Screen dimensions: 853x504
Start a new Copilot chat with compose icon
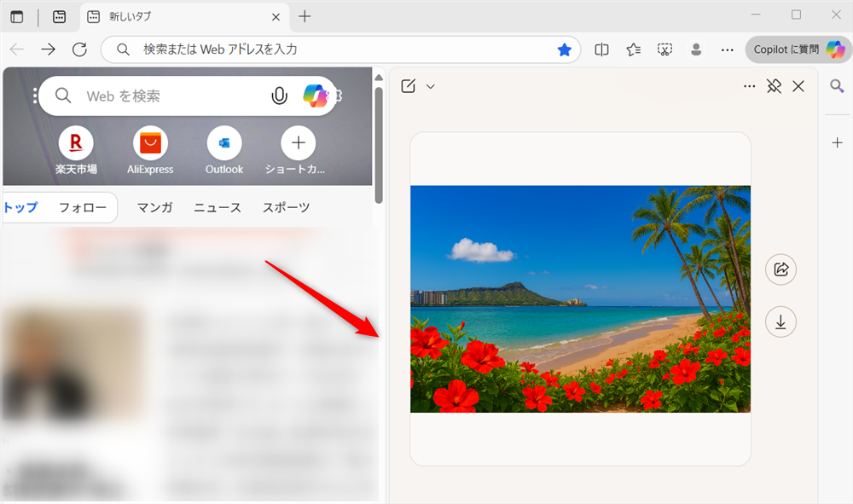click(x=409, y=86)
